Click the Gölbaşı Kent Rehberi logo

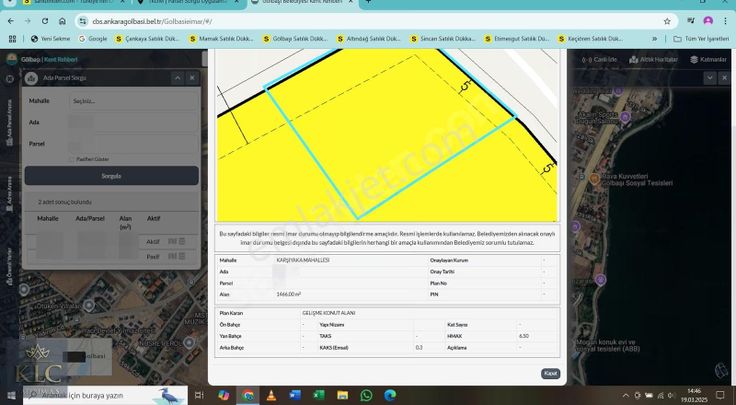pos(42,60)
